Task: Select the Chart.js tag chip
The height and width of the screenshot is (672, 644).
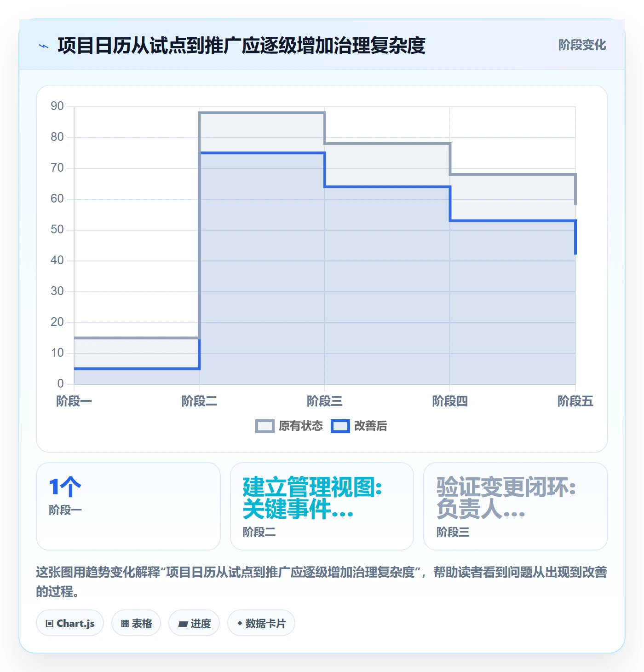Action: [x=70, y=623]
